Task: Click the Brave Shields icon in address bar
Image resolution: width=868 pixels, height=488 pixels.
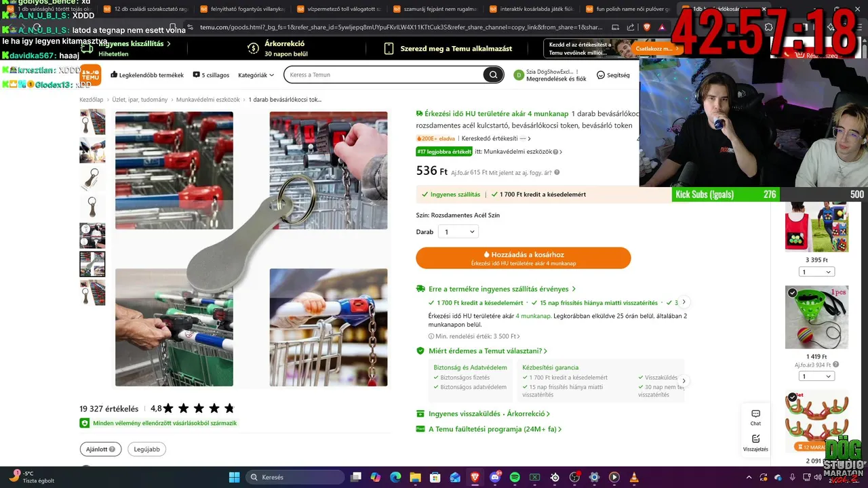Action: click(x=646, y=27)
